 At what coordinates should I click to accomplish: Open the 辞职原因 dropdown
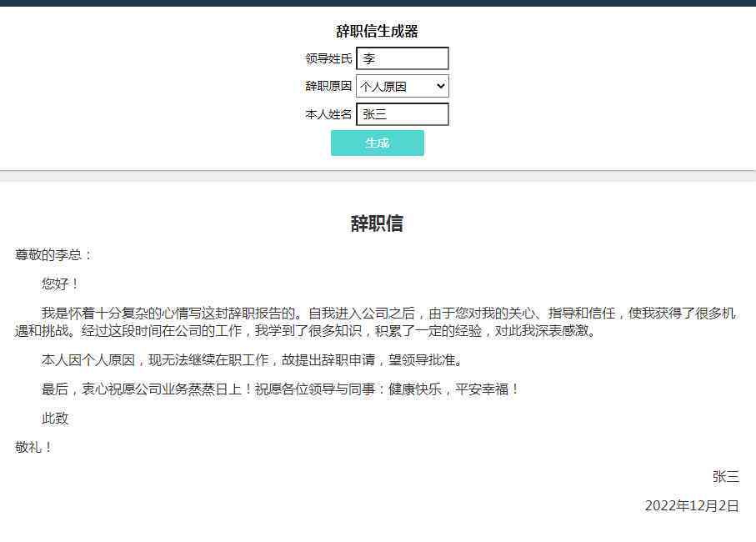pos(402,87)
